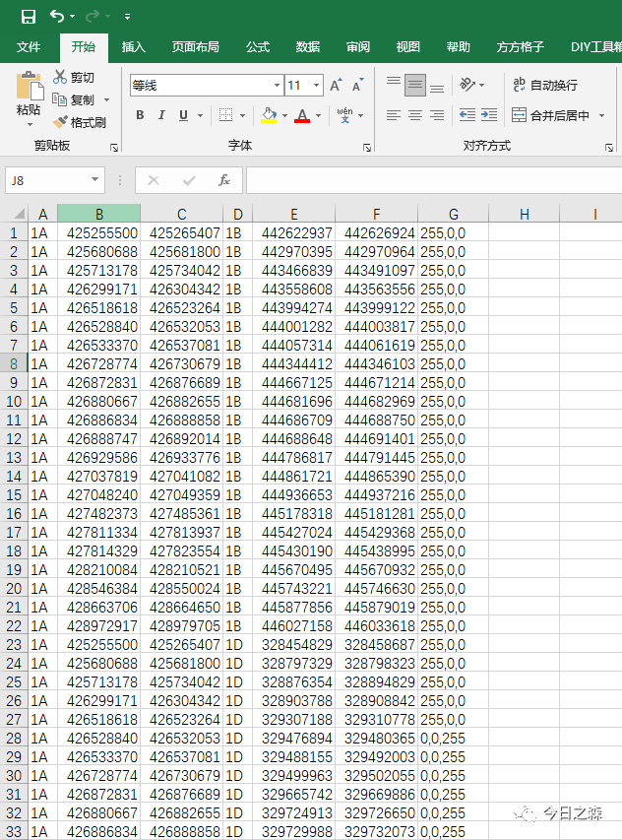Select the Format Painter (格式刷) tool
Screen dimensions: 622x840
[80, 122]
